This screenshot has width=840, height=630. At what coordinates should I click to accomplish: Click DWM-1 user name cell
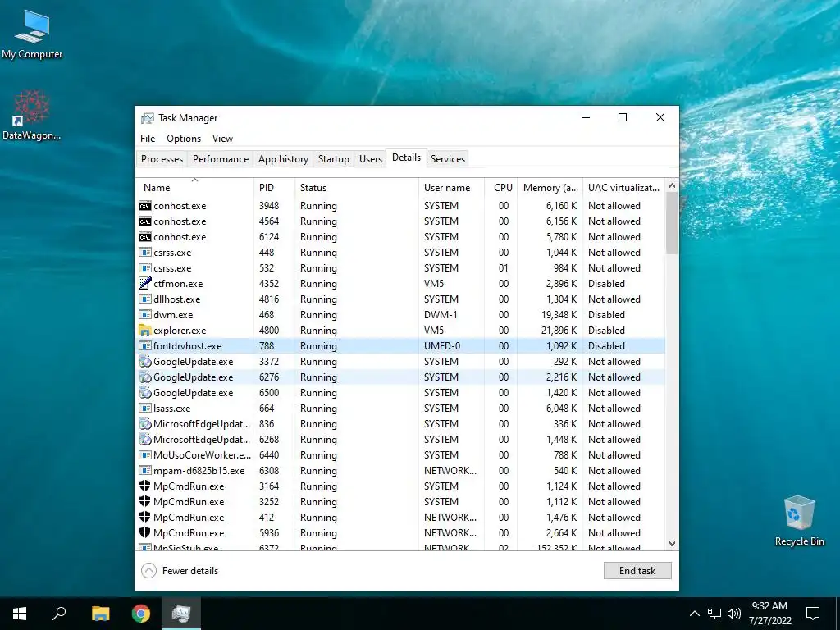441,315
